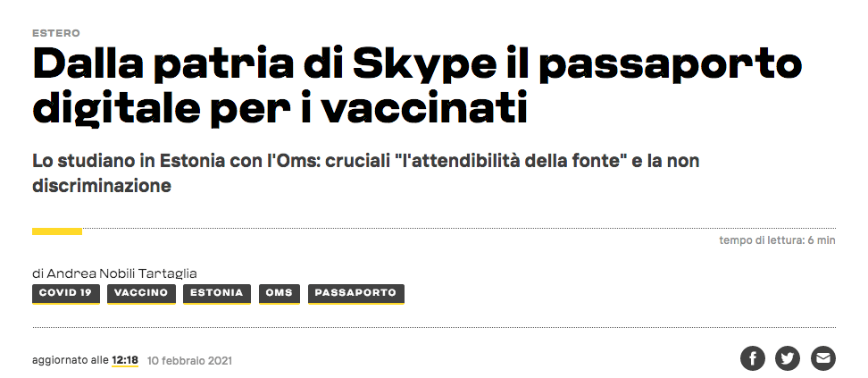The height and width of the screenshot is (378, 868).
Task: Open the OMS tag
Action: (x=279, y=293)
